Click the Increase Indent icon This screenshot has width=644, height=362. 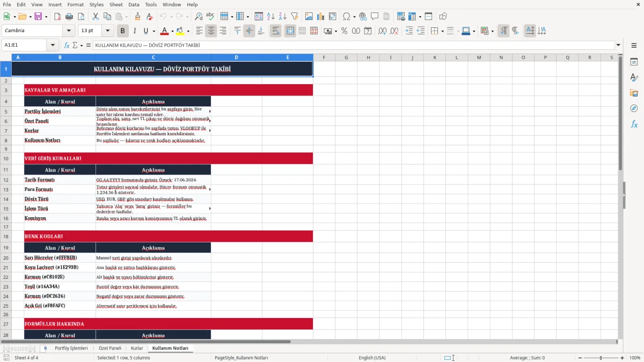409,31
